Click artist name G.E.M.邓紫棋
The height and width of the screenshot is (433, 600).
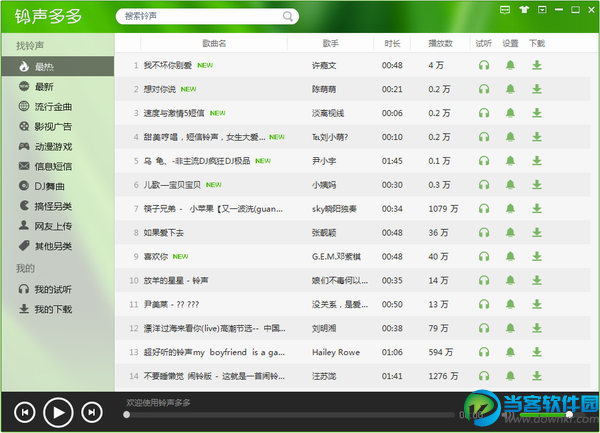[336, 257]
